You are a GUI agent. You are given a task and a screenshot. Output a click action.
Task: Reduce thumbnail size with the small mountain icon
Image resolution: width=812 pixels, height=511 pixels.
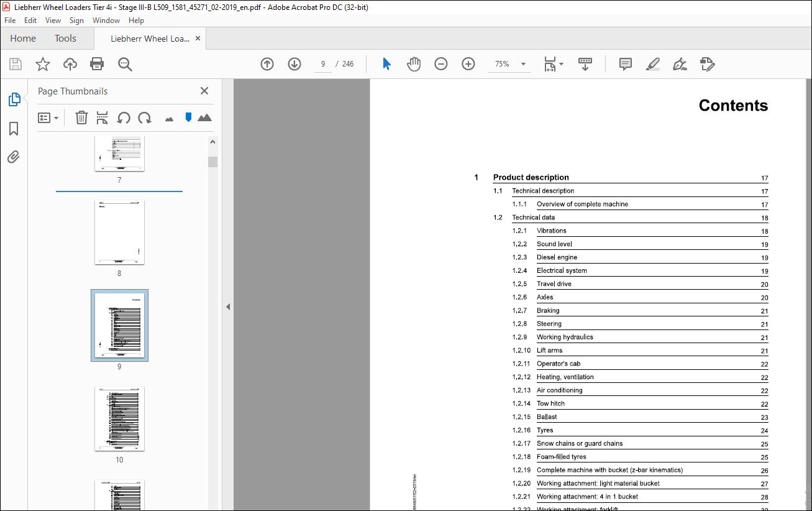[169, 119]
